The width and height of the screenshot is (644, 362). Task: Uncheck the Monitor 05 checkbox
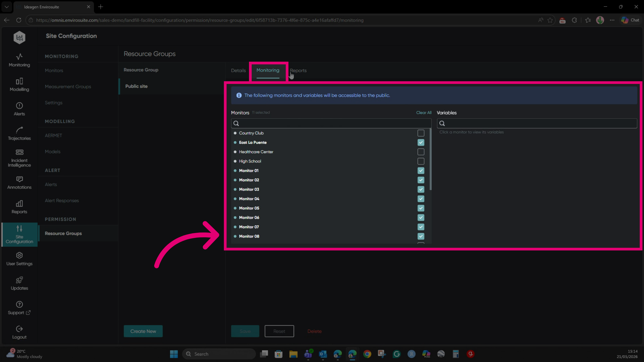tap(421, 208)
